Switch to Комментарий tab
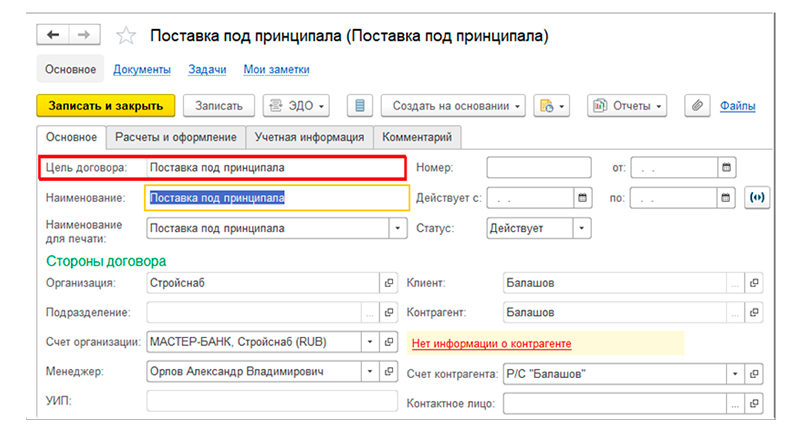The height and width of the screenshot is (432, 805). click(417, 137)
